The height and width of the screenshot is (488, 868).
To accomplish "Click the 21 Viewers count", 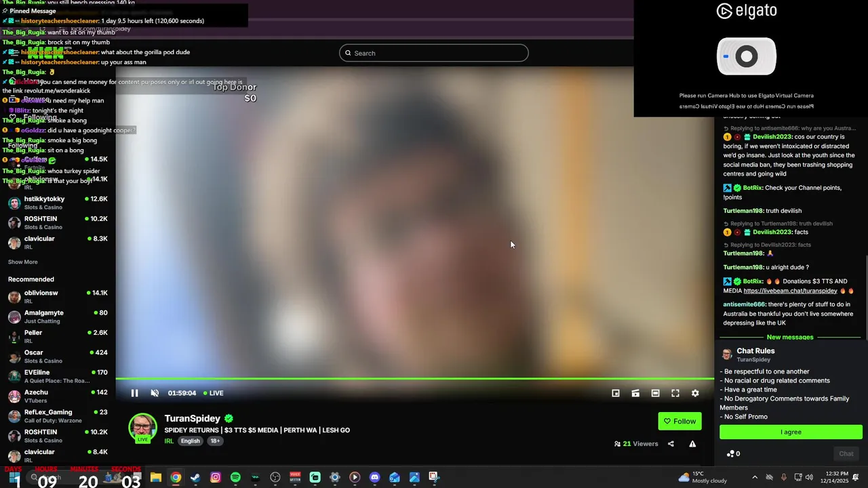I will point(636,444).
